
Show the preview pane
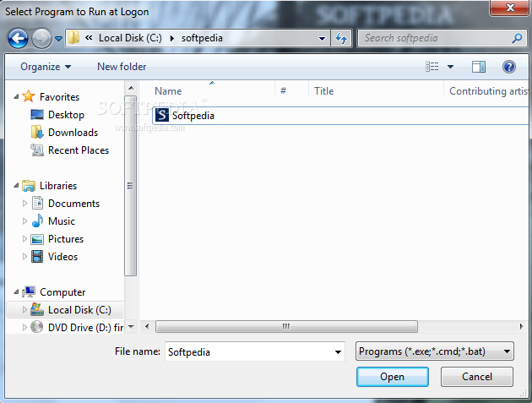(x=479, y=67)
